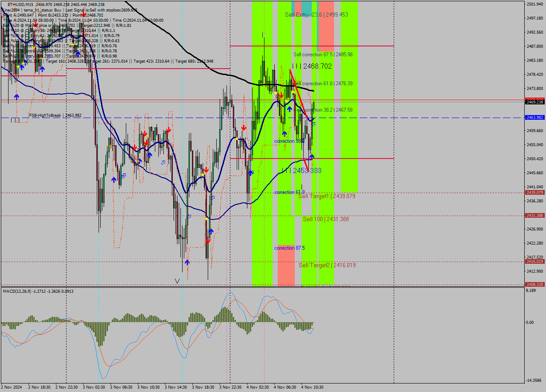Image resolution: width=546 pixels, height=392 pixels.
Task: Click the '4 Nov 06:30' time label
Action: [285, 387]
